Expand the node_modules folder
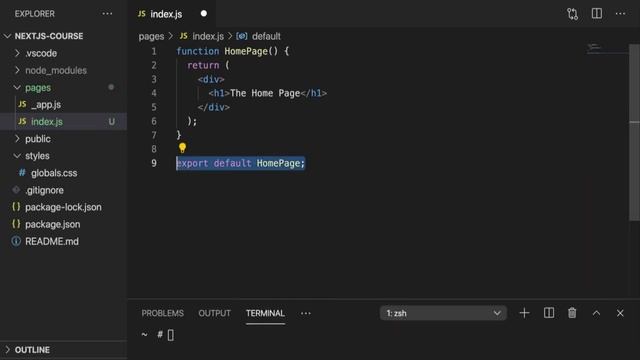This screenshot has width=640, height=360. [x=17, y=70]
